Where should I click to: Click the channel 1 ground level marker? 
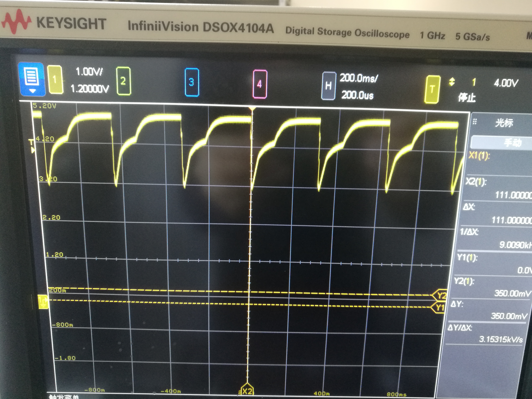point(43,302)
